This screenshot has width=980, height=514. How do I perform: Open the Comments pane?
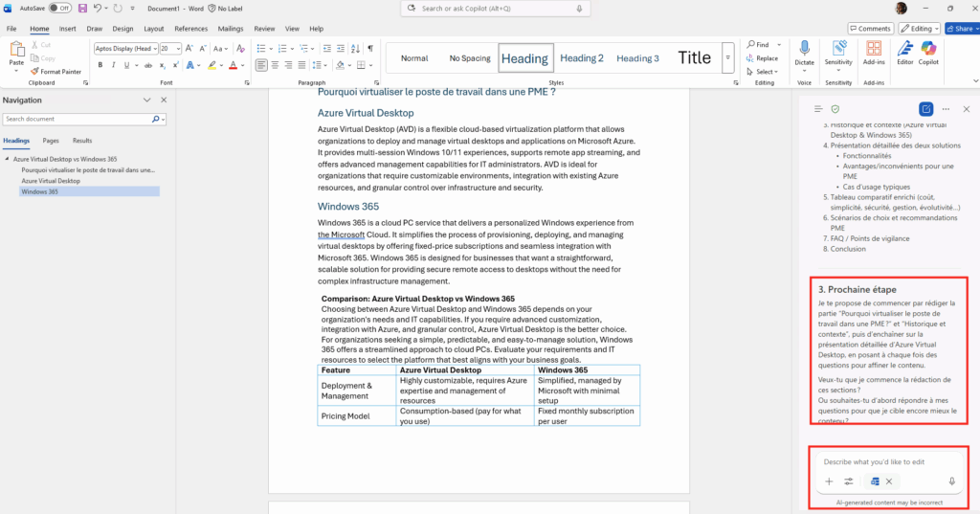click(869, 29)
